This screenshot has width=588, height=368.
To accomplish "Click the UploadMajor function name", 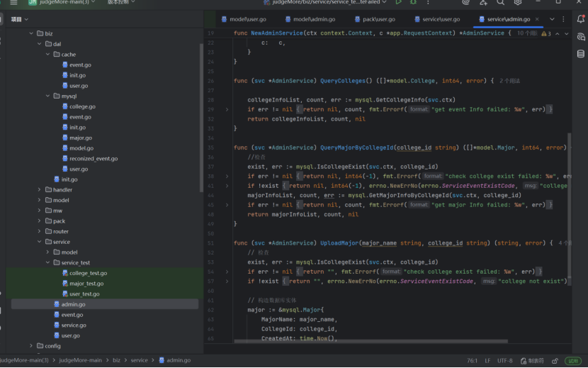I will [339, 243].
